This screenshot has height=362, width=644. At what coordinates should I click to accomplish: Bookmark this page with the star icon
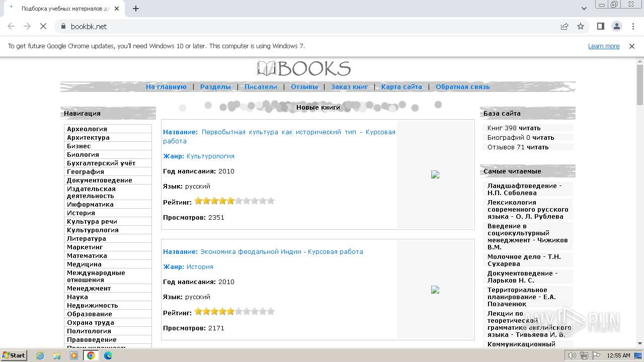[581, 26]
